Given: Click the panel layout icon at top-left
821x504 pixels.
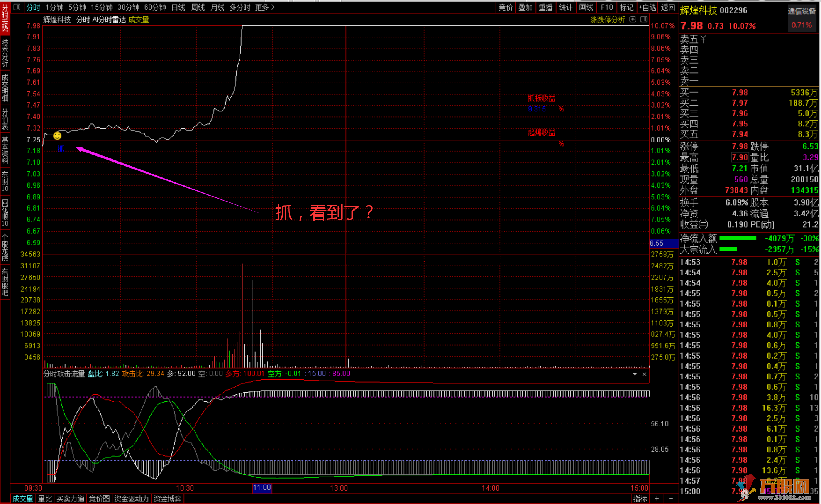Looking at the screenshot, I should click(17, 7).
